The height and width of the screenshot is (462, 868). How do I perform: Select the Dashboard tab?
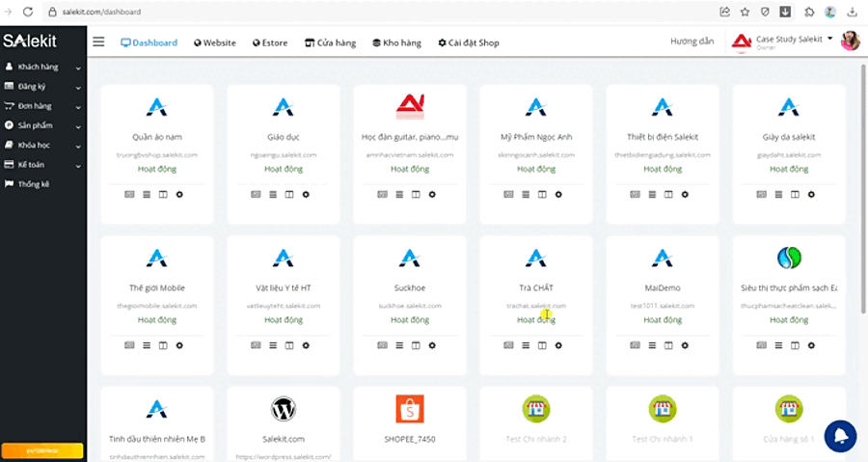click(x=149, y=42)
